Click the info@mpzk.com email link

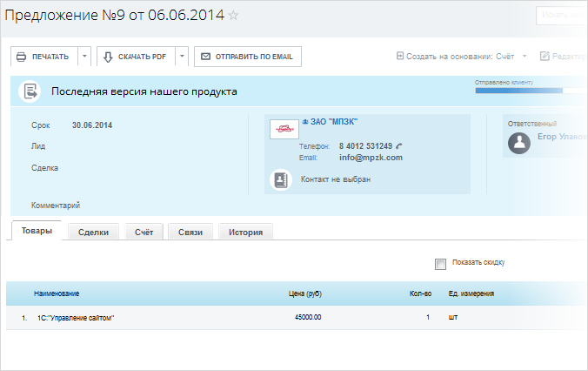371,158
